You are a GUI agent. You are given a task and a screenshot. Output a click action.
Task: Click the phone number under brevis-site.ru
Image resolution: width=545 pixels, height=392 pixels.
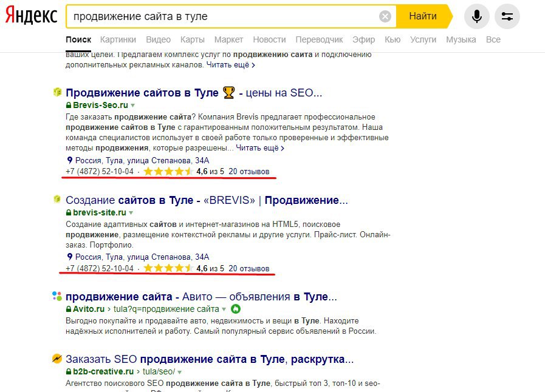[100, 268]
